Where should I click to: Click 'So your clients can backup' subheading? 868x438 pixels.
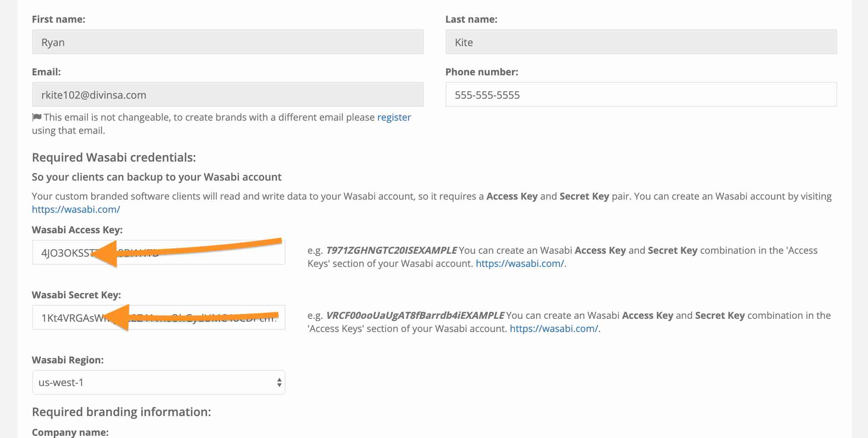tap(157, 177)
